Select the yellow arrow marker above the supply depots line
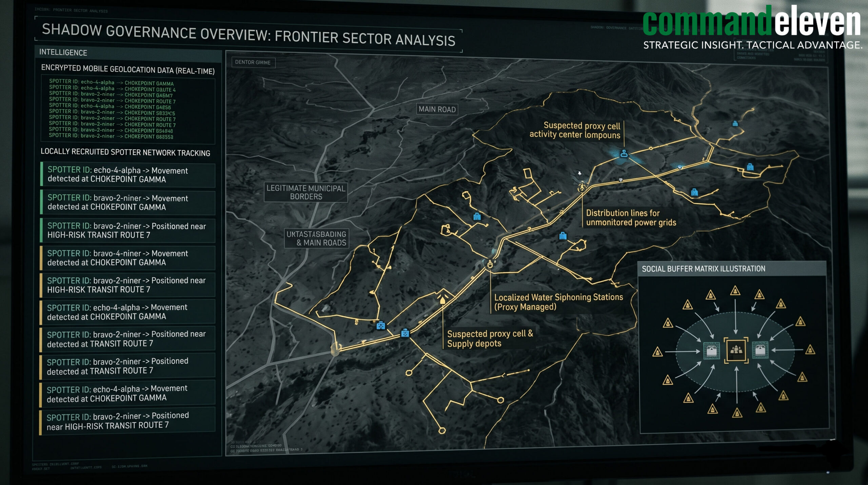Image resolution: width=868 pixels, height=485 pixels. [x=442, y=300]
